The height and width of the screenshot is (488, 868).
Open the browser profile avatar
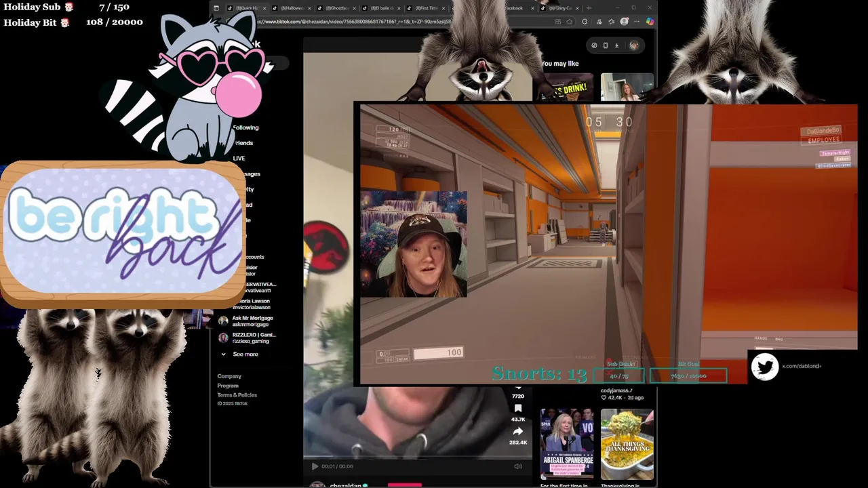(625, 22)
